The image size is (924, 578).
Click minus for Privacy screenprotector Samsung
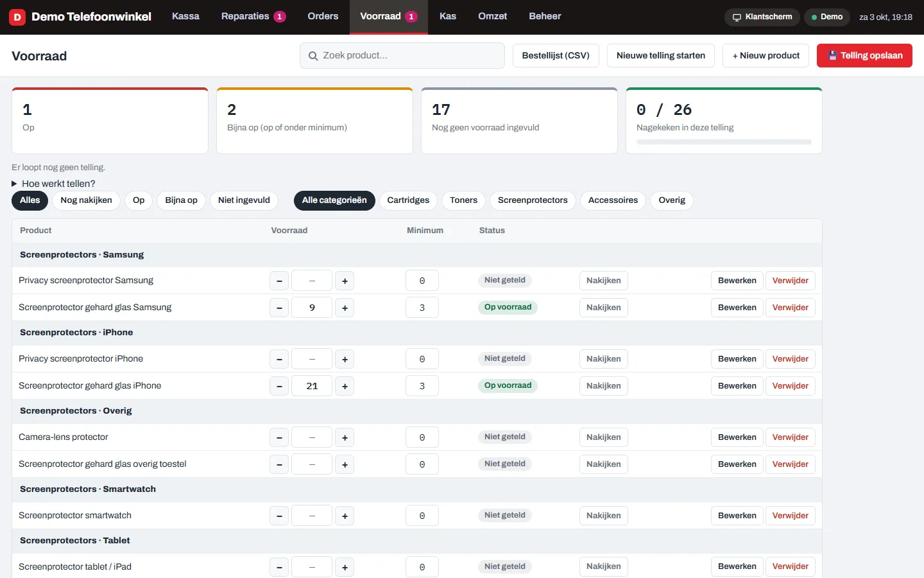279,281
